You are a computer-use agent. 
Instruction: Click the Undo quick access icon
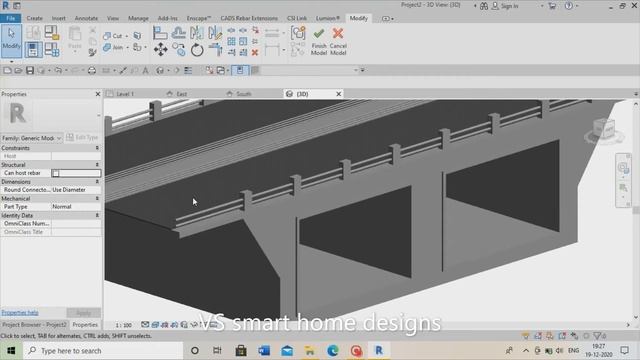(x=58, y=70)
